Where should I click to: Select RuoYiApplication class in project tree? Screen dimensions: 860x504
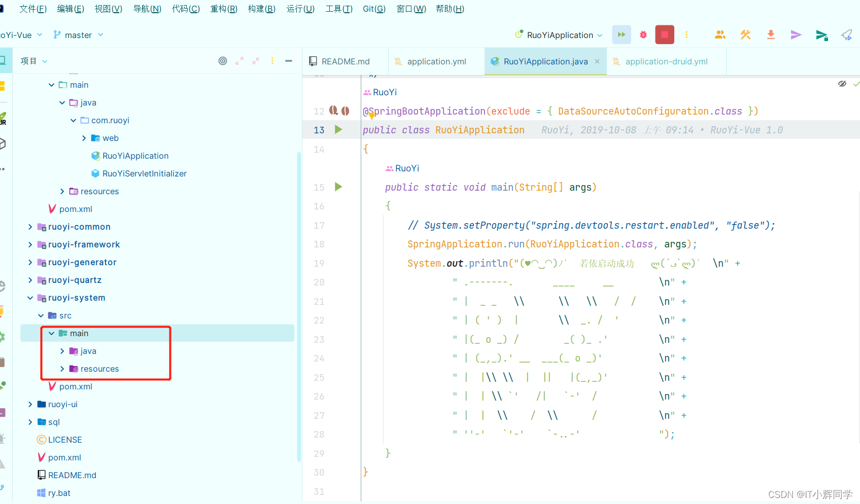(135, 156)
